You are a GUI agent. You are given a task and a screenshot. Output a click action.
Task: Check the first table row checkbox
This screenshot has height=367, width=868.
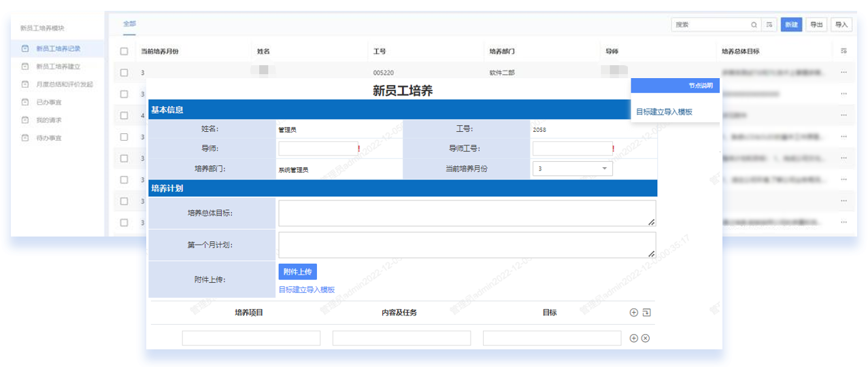pos(124,72)
